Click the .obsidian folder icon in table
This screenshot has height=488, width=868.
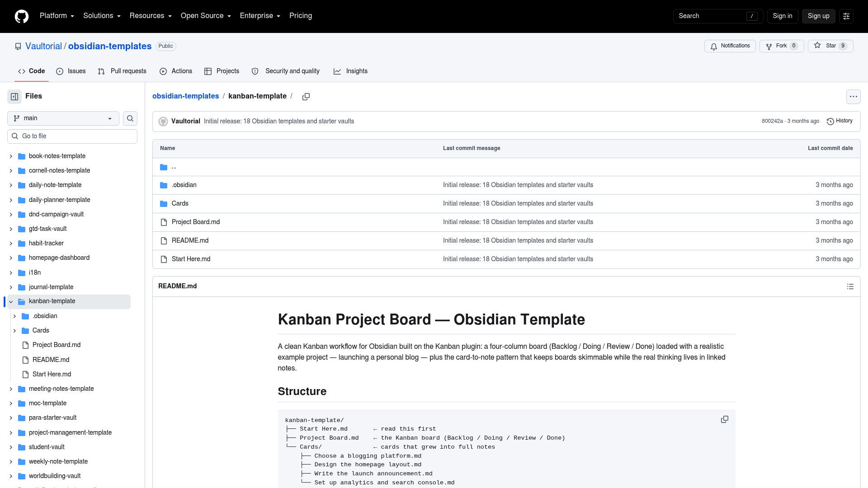(164, 185)
